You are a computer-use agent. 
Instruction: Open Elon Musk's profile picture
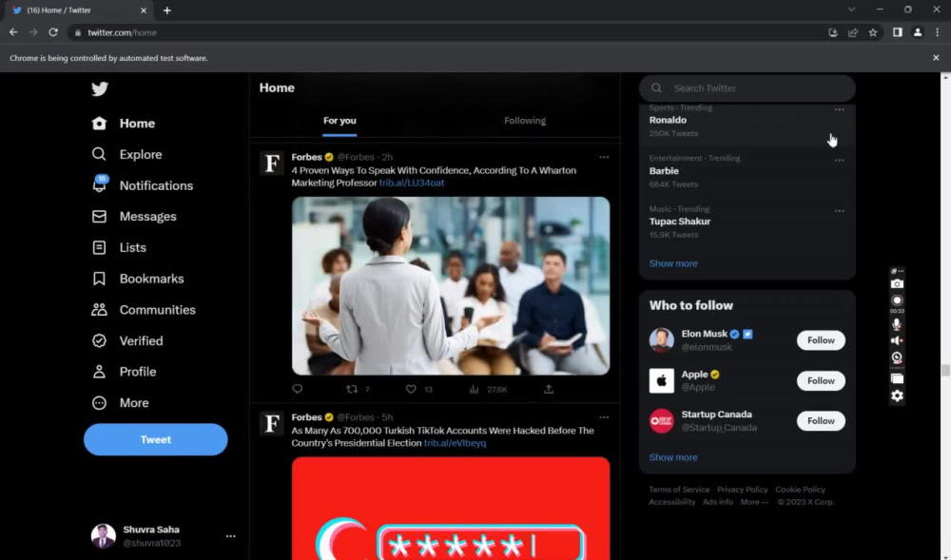click(x=662, y=340)
